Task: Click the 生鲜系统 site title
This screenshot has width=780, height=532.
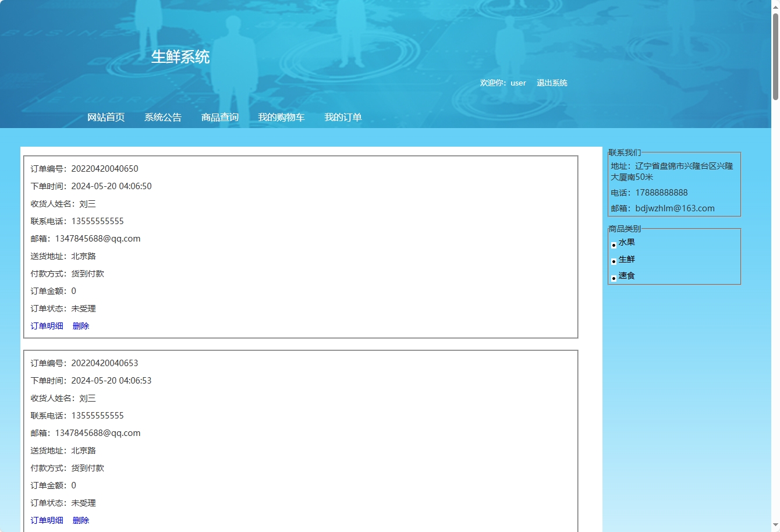Action: click(180, 57)
